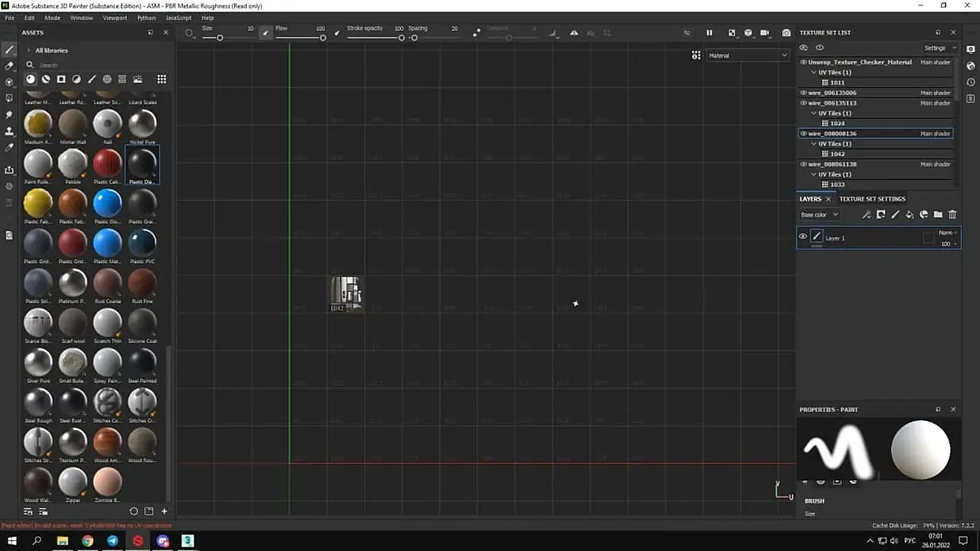
Task: Switch assets to grid view icon
Action: [x=162, y=80]
